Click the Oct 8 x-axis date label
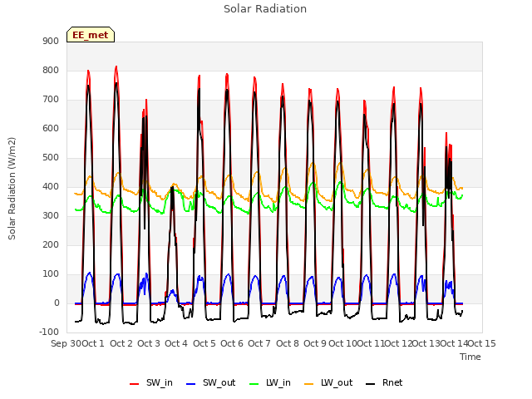The image size is (532, 399). (288, 343)
